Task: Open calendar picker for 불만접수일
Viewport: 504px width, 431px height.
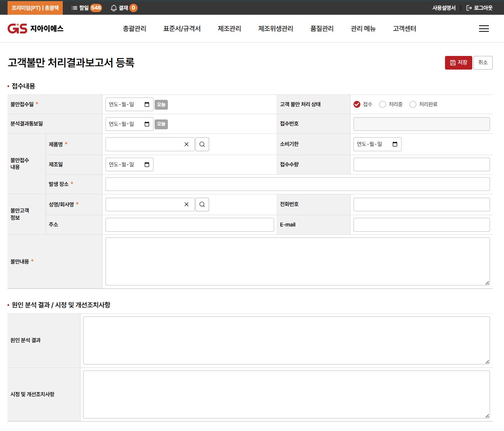Action: pos(147,104)
